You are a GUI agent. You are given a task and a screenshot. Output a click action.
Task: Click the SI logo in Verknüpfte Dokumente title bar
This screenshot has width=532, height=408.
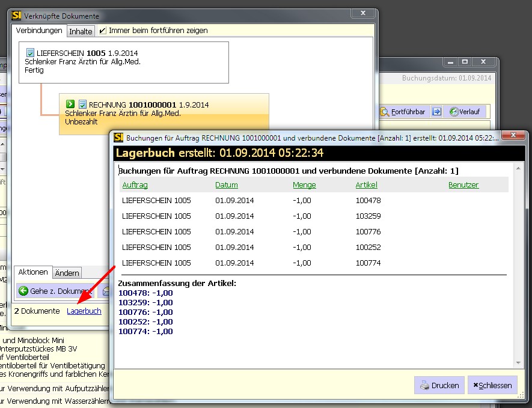(16, 16)
